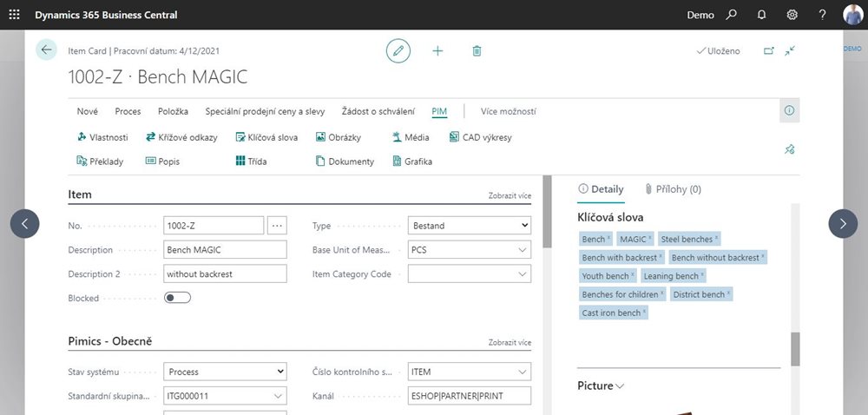Viewport: 868px width, 415px height.
Task: Open the settings gear
Action: (x=792, y=15)
